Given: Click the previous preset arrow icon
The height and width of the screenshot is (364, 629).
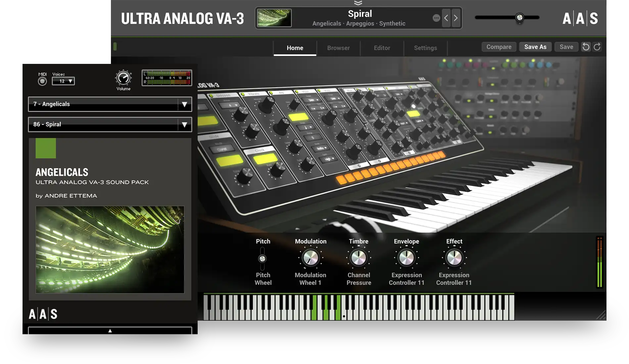Looking at the screenshot, I should click(446, 18).
